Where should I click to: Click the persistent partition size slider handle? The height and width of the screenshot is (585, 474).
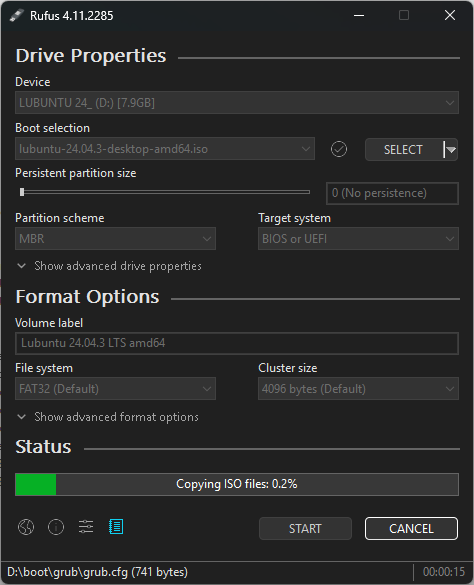[x=22, y=192]
